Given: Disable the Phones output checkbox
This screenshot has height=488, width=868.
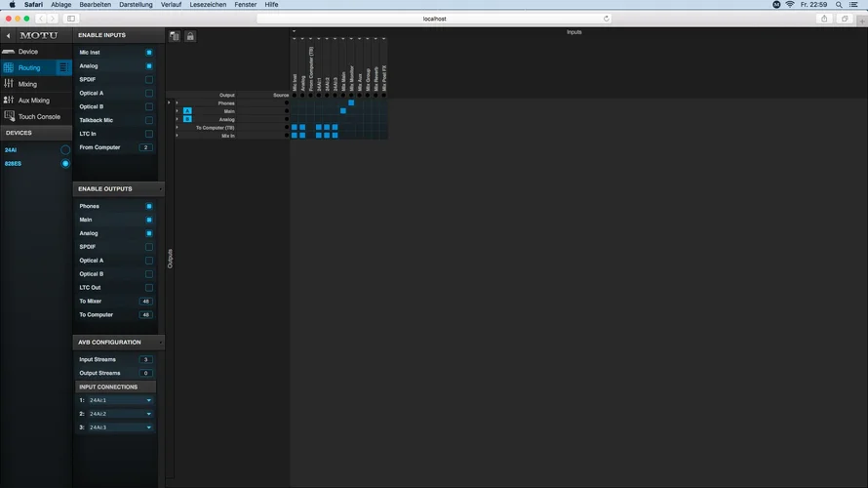Looking at the screenshot, I should pos(149,206).
